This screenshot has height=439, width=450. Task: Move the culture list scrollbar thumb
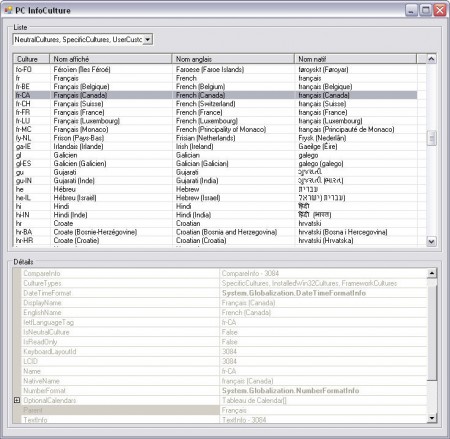pyautogui.click(x=431, y=138)
